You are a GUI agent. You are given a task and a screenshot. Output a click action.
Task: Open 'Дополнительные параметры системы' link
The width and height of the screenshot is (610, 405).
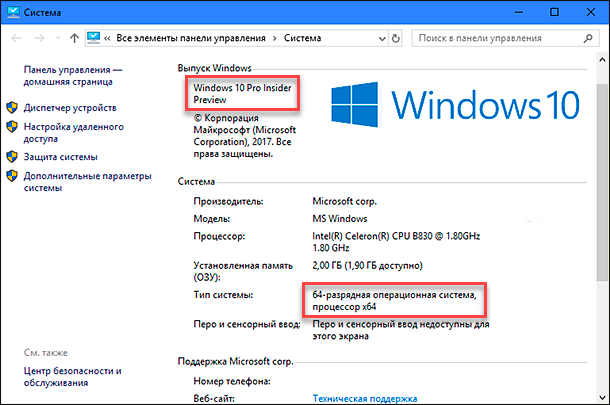[88, 182]
